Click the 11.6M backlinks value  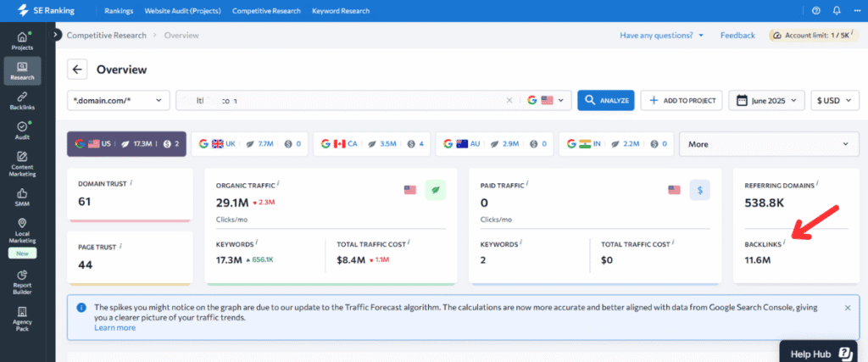(758, 259)
